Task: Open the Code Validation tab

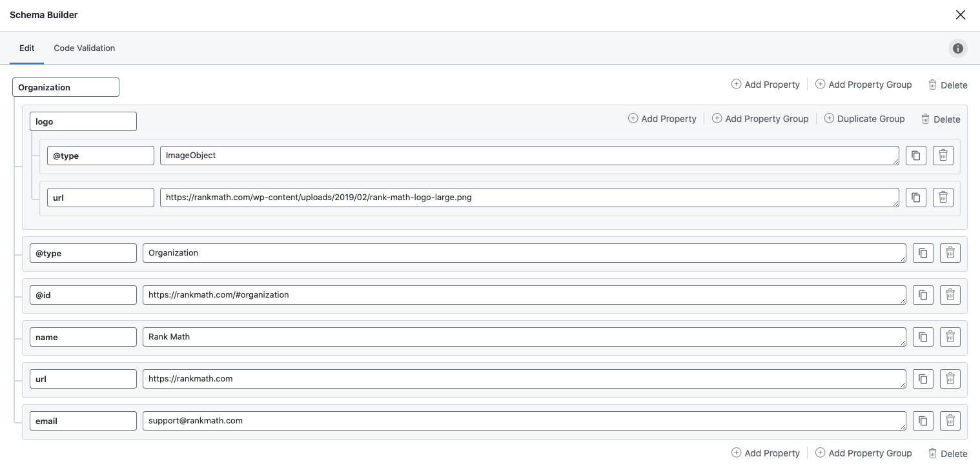Action: [x=85, y=48]
